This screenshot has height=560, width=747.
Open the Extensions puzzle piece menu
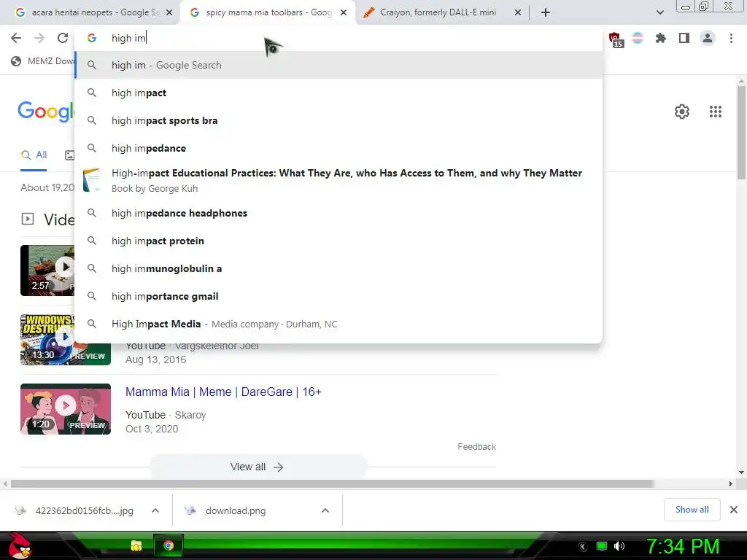tap(661, 38)
